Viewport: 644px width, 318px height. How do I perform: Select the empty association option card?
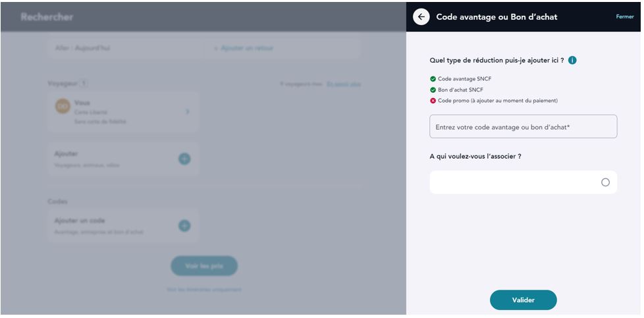click(514, 182)
